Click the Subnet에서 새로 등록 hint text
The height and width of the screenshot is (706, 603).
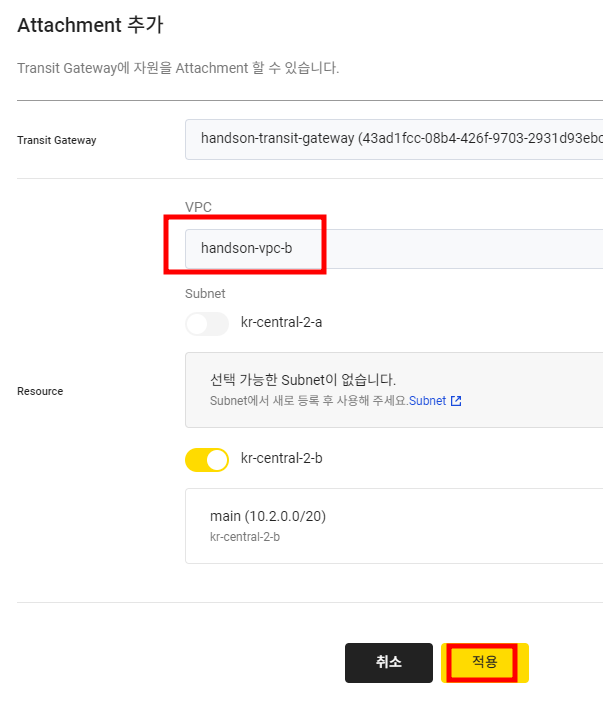(x=308, y=401)
